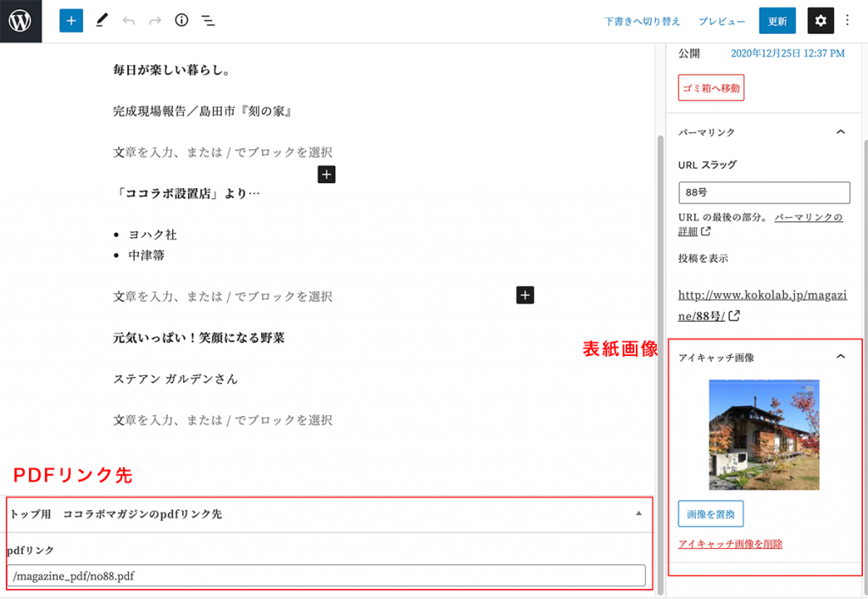
Task: Open the content info details icon
Action: 181,21
